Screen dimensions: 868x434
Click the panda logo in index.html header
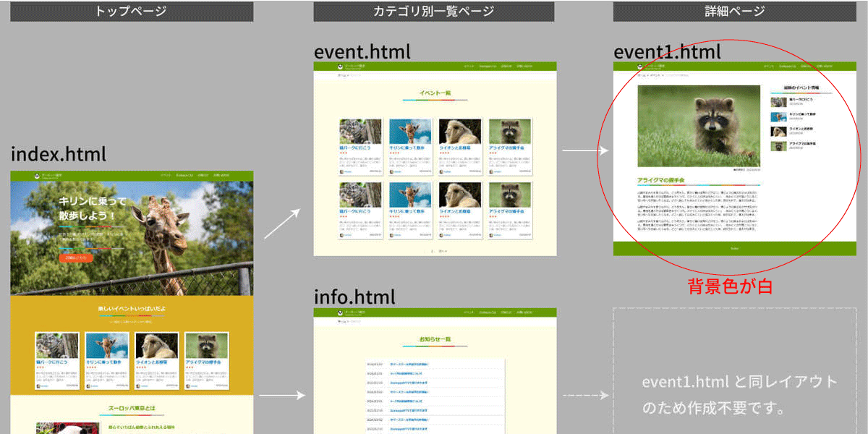(37, 176)
